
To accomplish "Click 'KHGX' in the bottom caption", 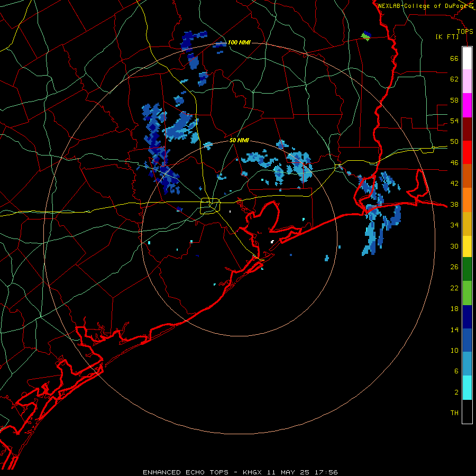I will (x=252, y=472).
